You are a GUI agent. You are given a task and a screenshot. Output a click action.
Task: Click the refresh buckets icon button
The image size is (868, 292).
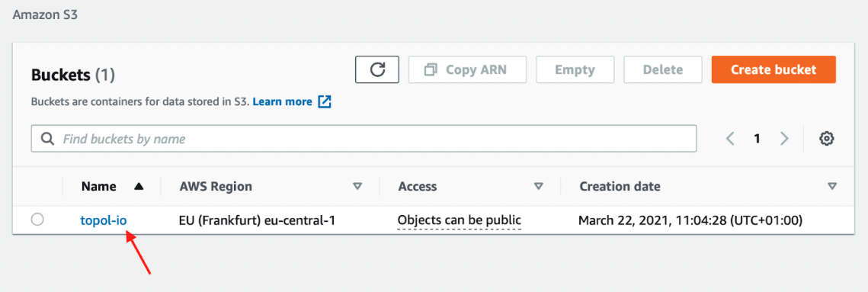377,70
